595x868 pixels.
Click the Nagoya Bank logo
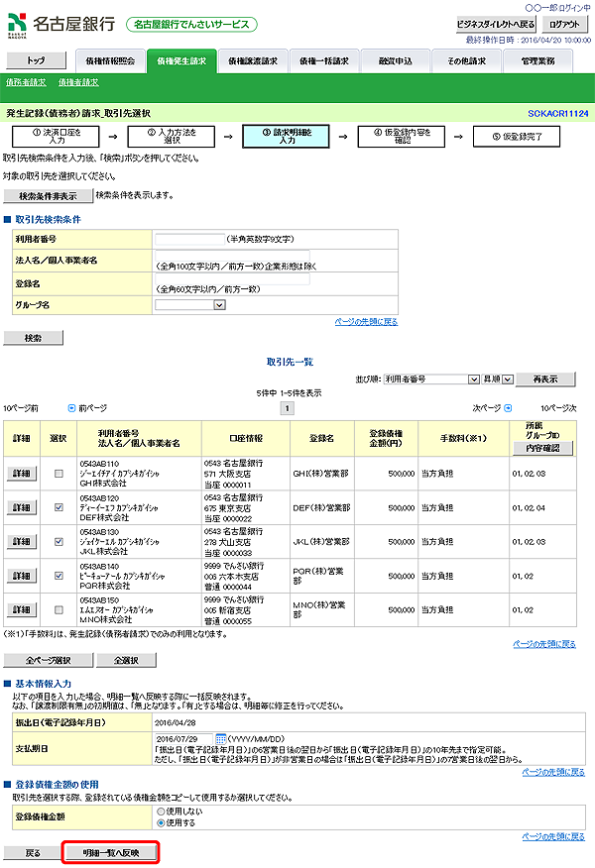(60, 24)
